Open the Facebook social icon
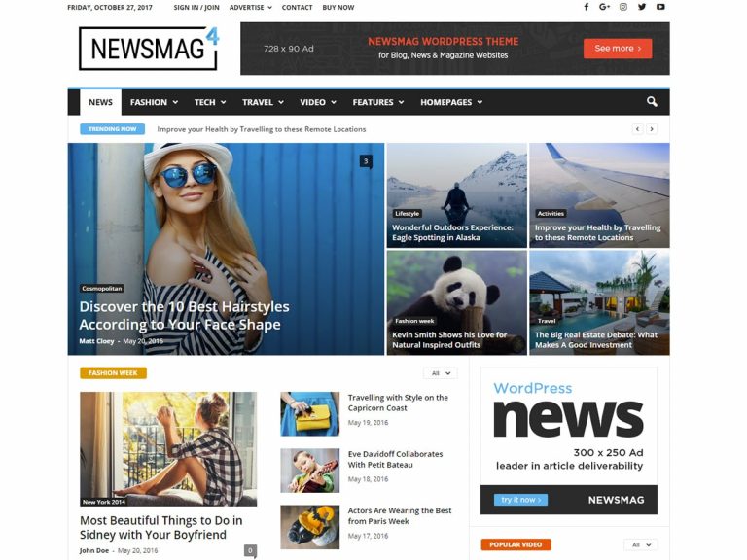 coord(586,7)
